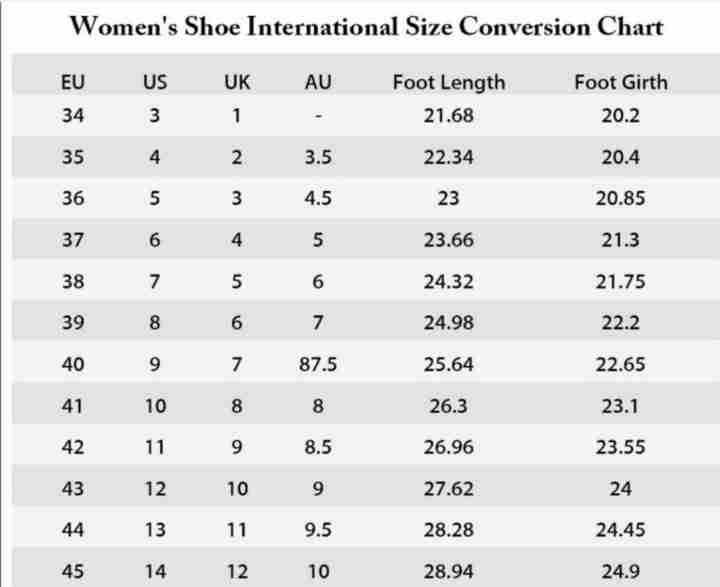Click the Foot Girth column header
720x587 pixels.
[620, 82]
